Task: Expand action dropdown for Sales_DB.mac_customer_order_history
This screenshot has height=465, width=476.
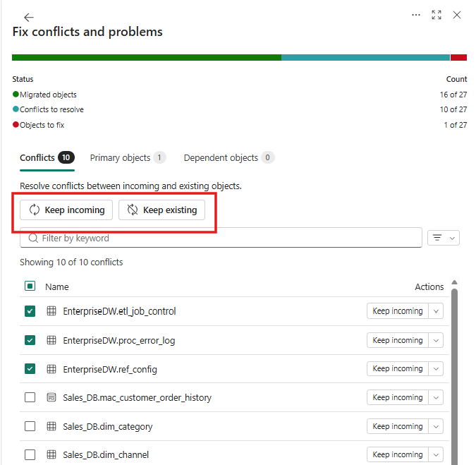Action: point(436,397)
